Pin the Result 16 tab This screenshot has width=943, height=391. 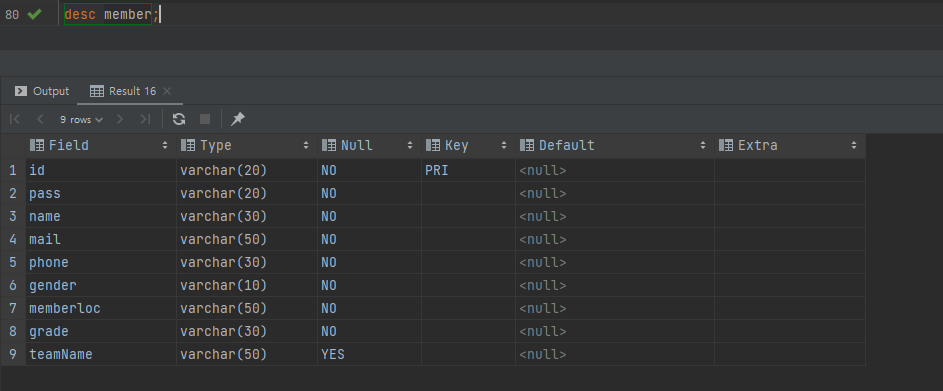[238, 119]
